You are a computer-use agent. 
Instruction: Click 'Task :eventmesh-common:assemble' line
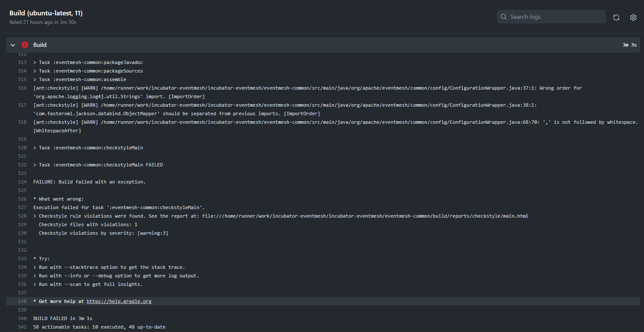pos(80,79)
